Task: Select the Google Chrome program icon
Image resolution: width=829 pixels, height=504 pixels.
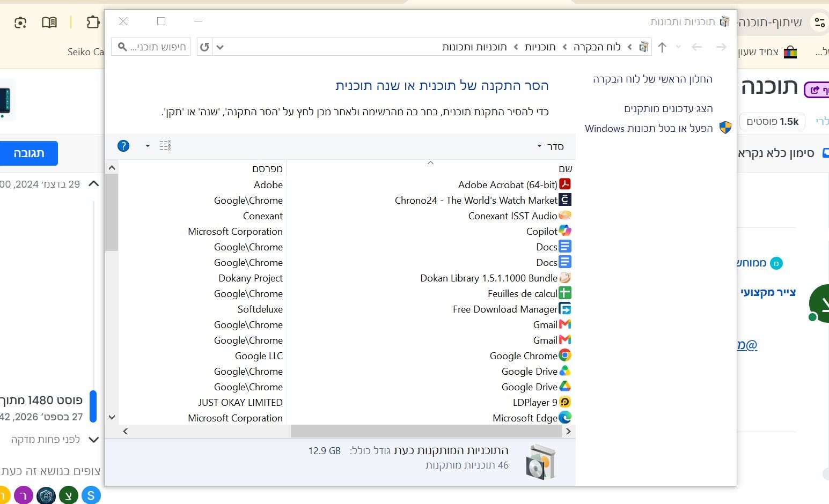Action: [x=564, y=355]
